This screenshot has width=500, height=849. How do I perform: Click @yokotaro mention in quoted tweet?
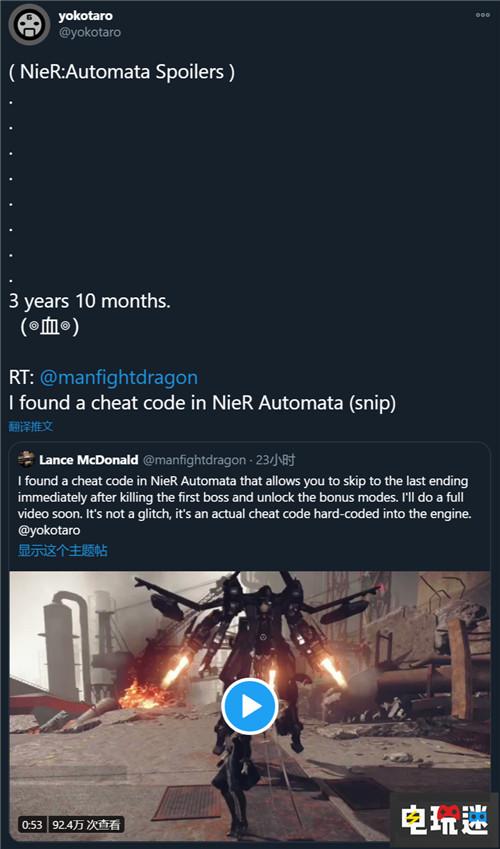click(x=49, y=530)
